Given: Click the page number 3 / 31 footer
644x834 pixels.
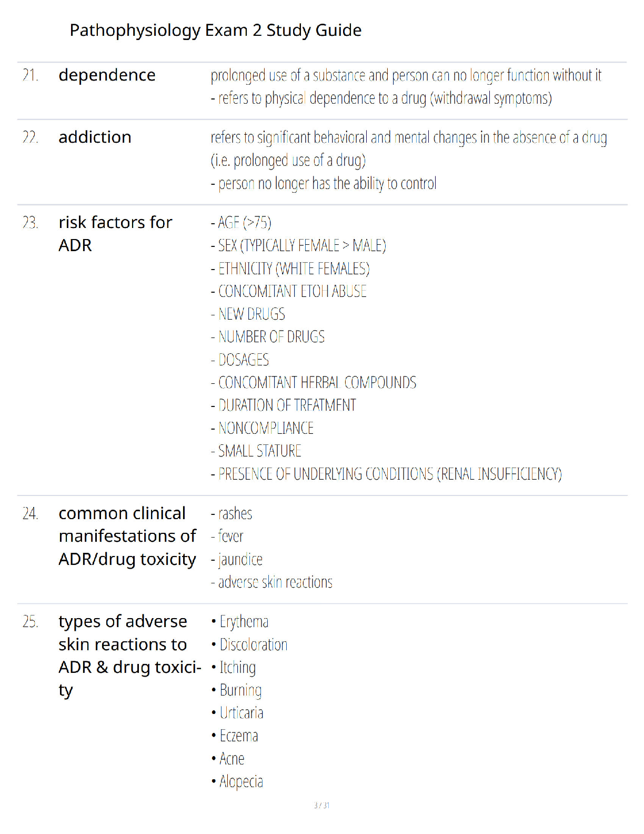Looking at the screenshot, I should 322,805.
